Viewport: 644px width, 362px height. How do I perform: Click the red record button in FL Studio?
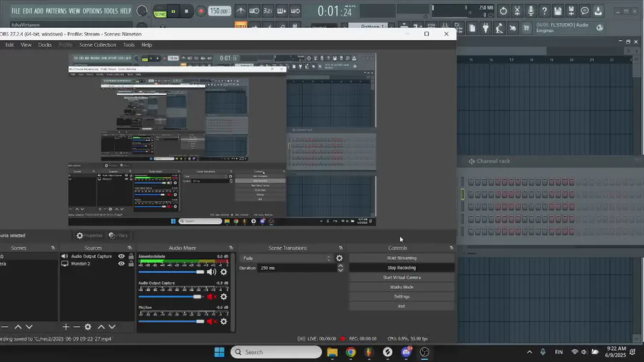[x=200, y=11]
